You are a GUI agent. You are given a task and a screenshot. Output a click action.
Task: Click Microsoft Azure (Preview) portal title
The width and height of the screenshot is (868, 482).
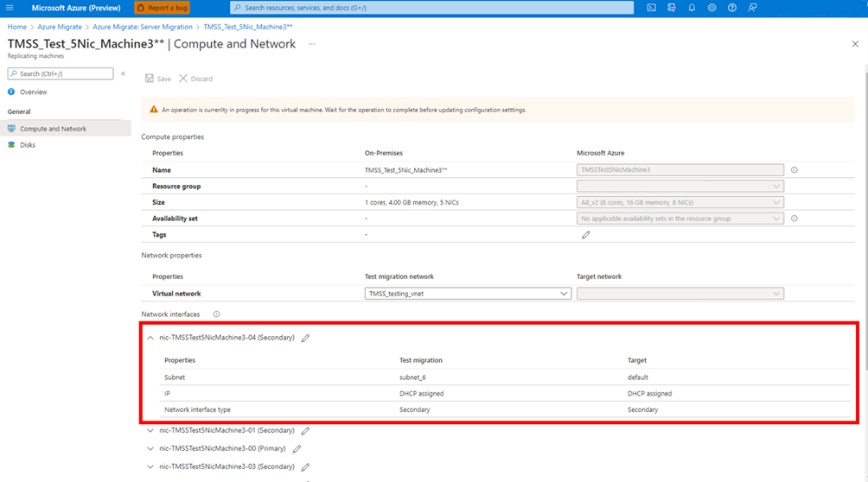pyautogui.click(x=76, y=8)
